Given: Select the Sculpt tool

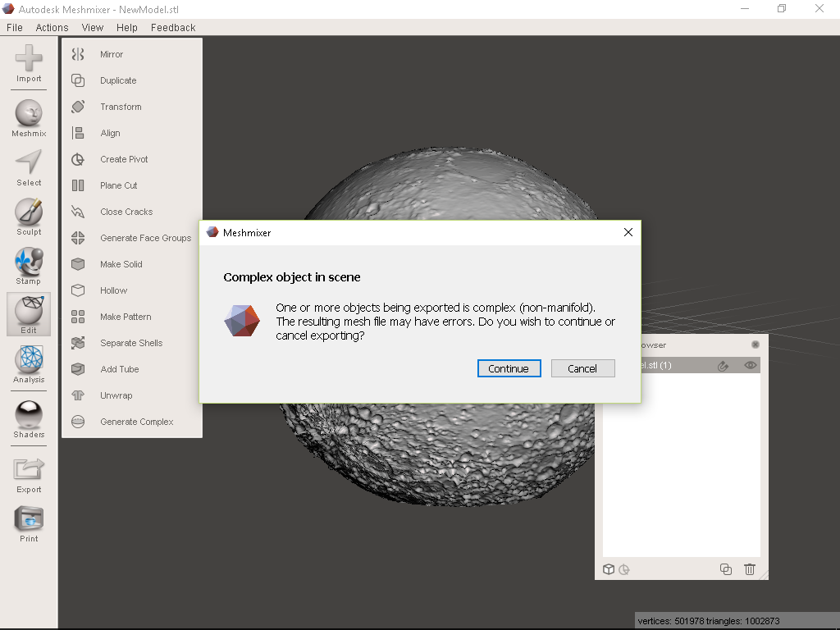Looking at the screenshot, I should pyautogui.click(x=28, y=217).
